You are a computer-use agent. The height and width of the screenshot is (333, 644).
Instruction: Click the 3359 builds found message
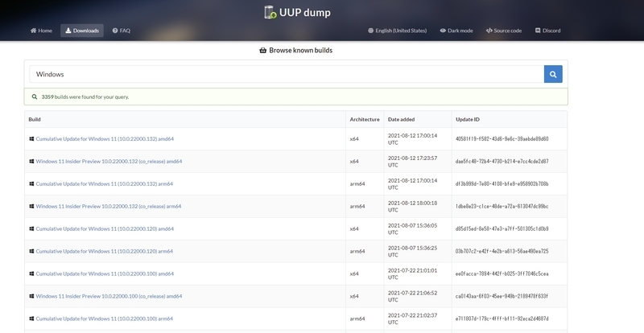[x=85, y=97]
